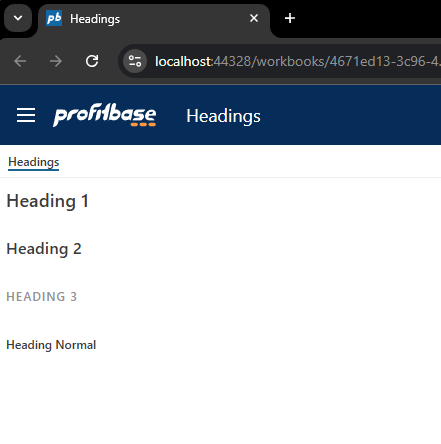The image size is (441, 444).
Task: Click the HEADING 3 text
Action: point(42,296)
